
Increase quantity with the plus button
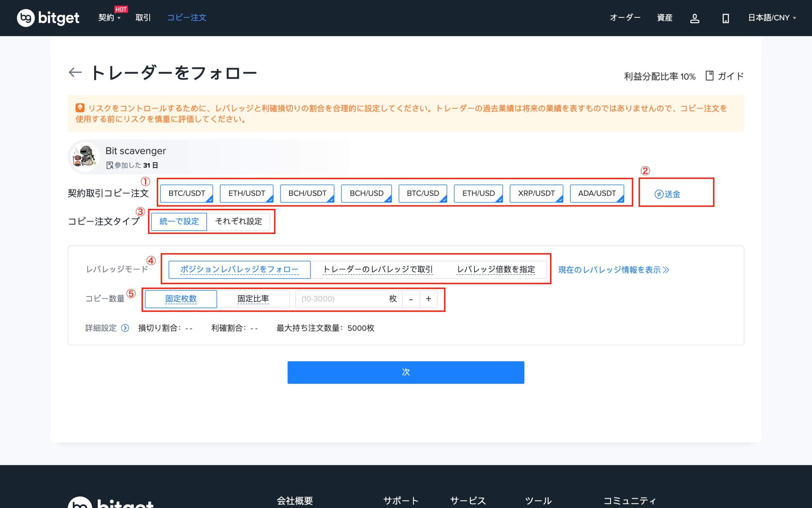[429, 299]
